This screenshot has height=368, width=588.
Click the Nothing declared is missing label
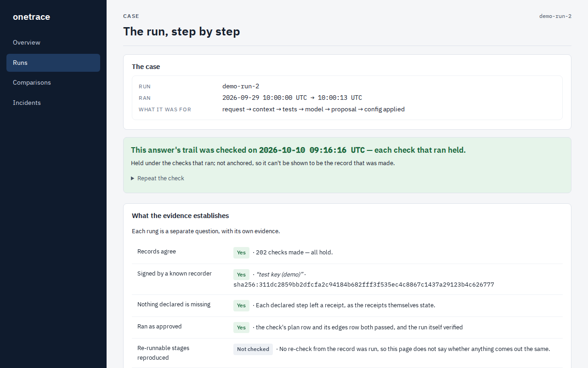174,305
